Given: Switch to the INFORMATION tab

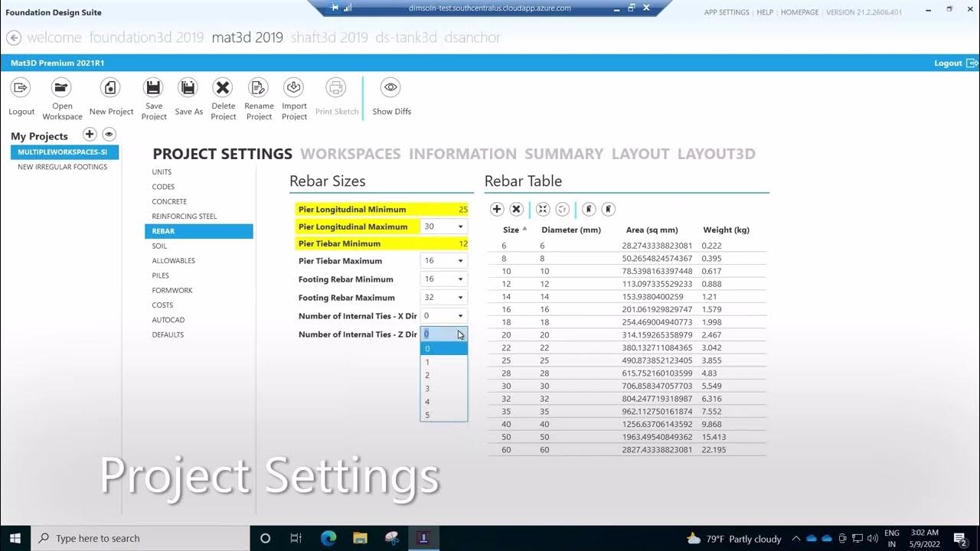Looking at the screenshot, I should point(462,154).
